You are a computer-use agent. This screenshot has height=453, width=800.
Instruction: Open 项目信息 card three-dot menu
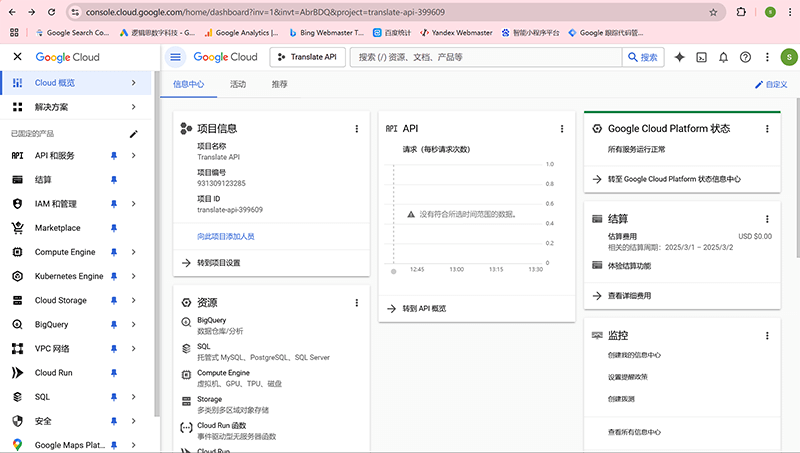click(357, 129)
